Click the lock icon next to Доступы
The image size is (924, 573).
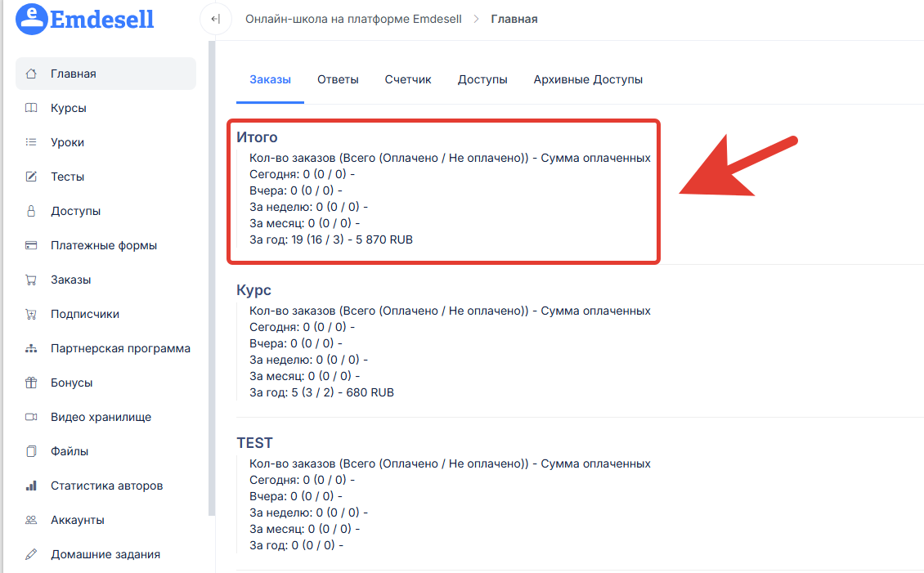(x=32, y=211)
